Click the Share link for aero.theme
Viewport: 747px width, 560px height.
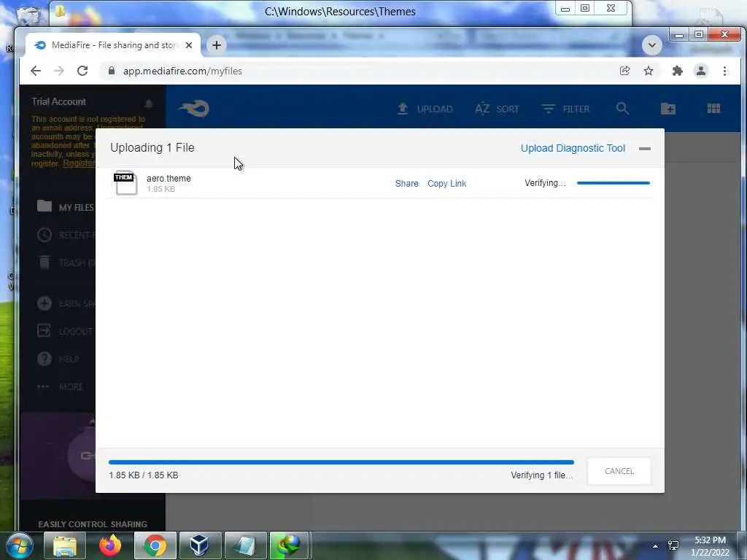coord(406,183)
